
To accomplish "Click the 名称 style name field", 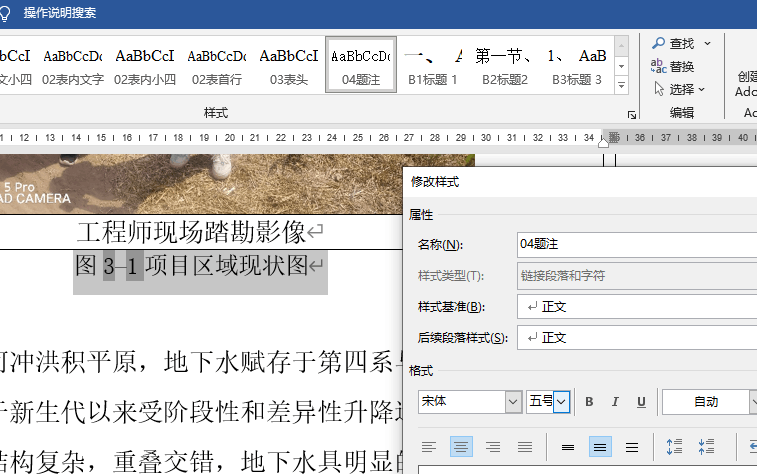I will (x=637, y=245).
